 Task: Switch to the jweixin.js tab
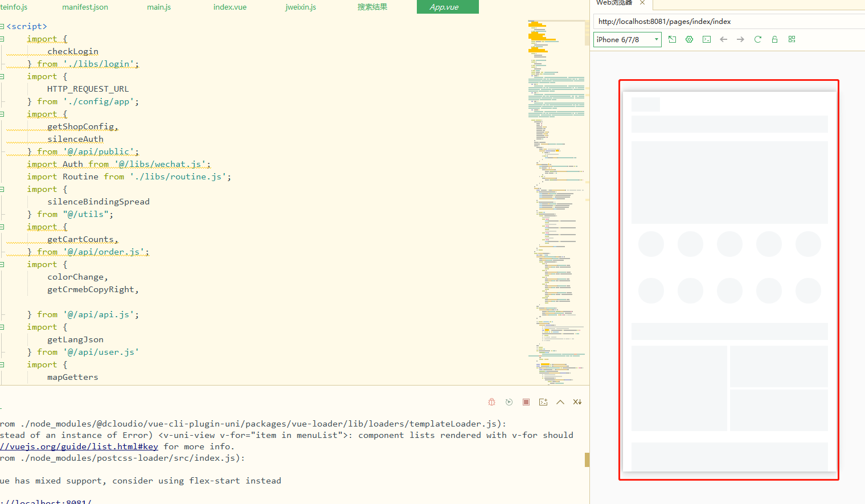coord(301,7)
